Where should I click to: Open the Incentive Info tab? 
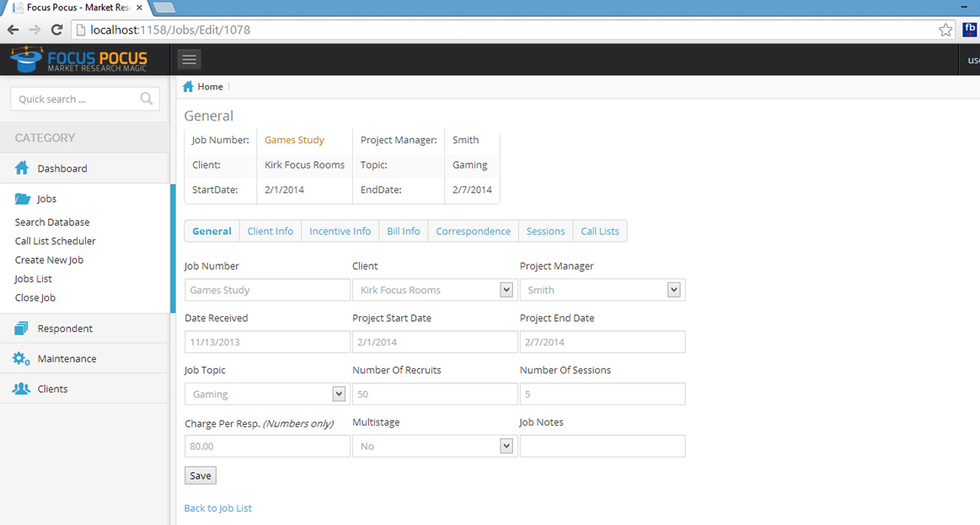pos(340,231)
